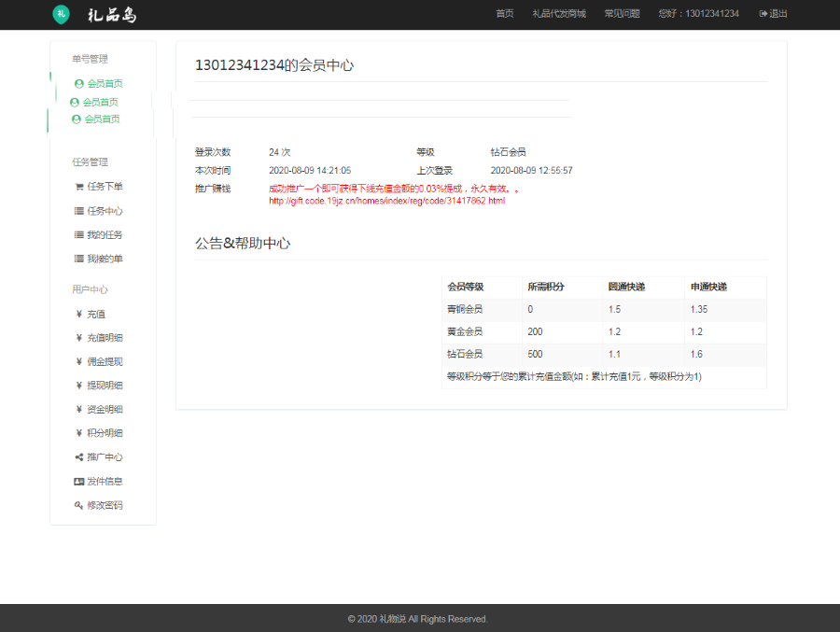Open the red referral registration URL
Image resolution: width=840 pixels, height=632 pixels.
[386, 201]
